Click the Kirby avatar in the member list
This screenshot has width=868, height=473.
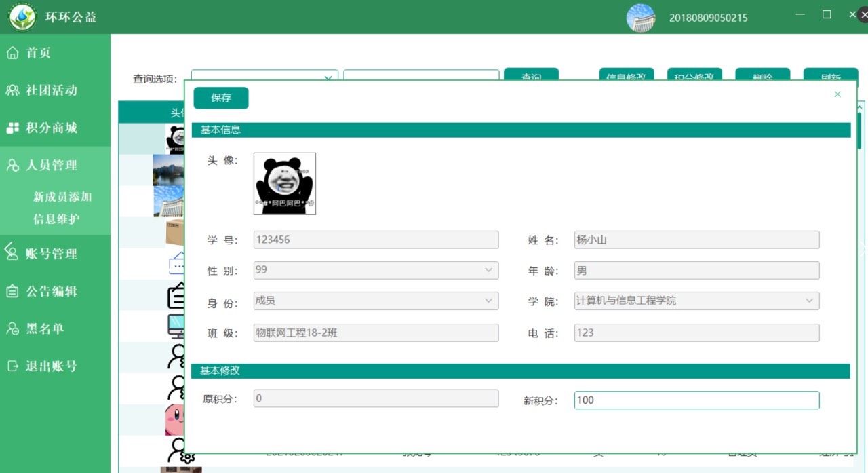pos(174,420)
